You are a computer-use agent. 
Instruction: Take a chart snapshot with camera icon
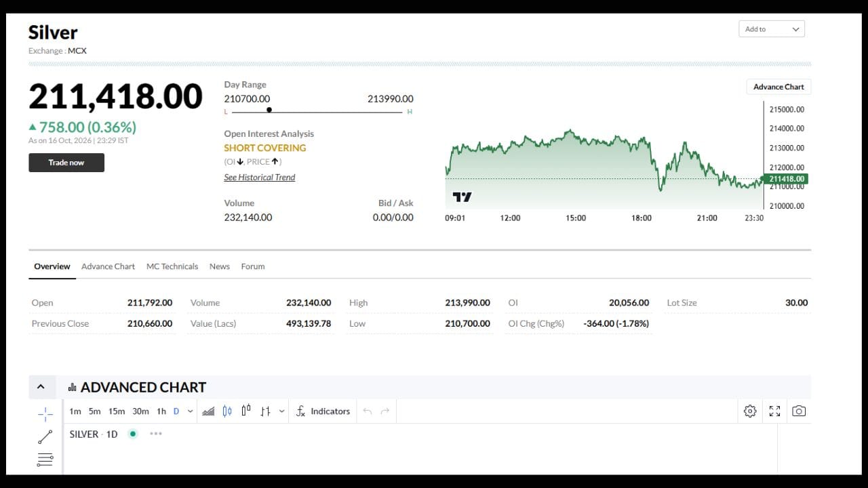pos(799,411)
